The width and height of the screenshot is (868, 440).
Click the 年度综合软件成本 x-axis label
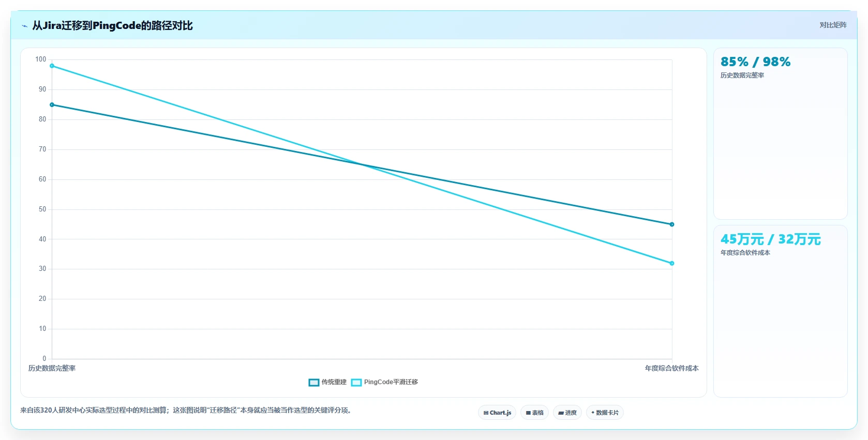pos(671,368)
